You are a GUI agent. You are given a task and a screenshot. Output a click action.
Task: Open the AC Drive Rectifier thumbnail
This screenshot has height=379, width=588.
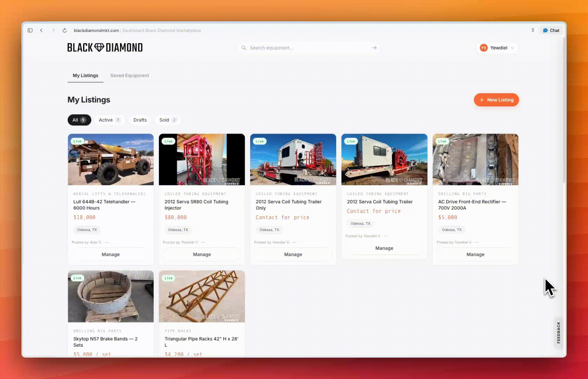pos(475,159)
